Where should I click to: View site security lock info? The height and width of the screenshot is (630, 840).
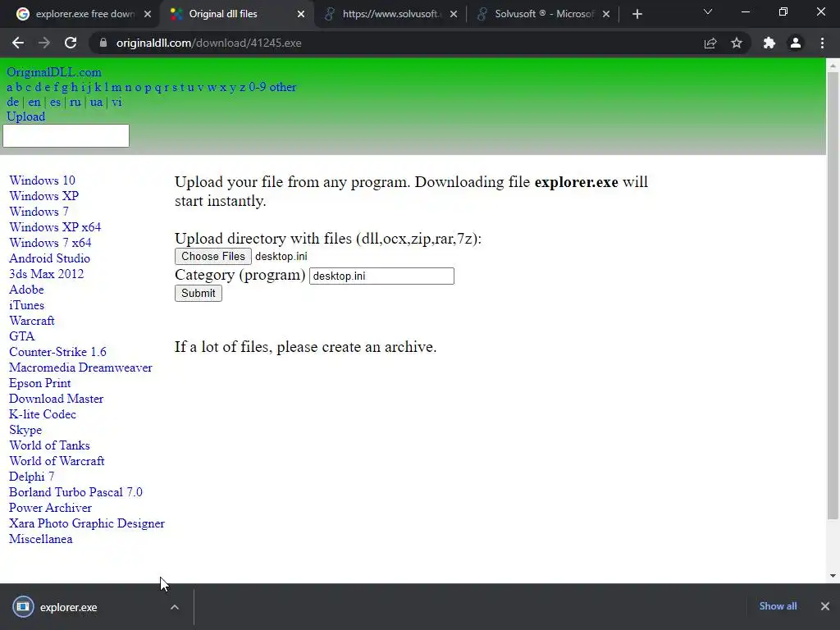point(103,43)
